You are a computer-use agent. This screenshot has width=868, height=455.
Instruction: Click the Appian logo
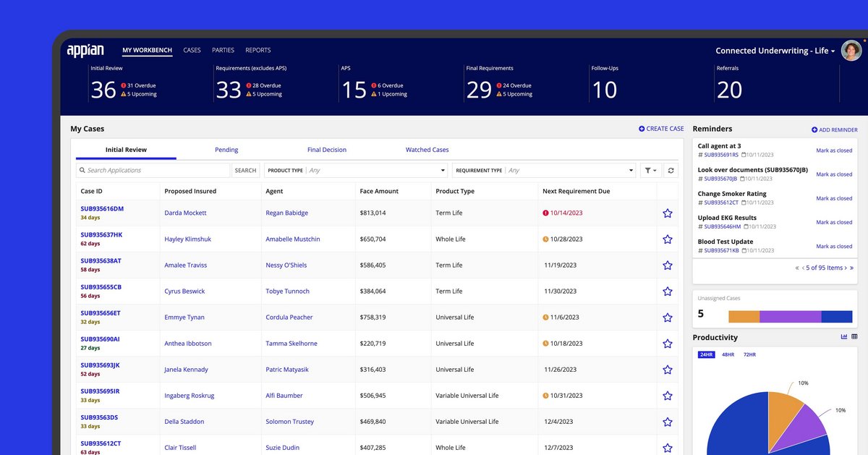point(85,50)
